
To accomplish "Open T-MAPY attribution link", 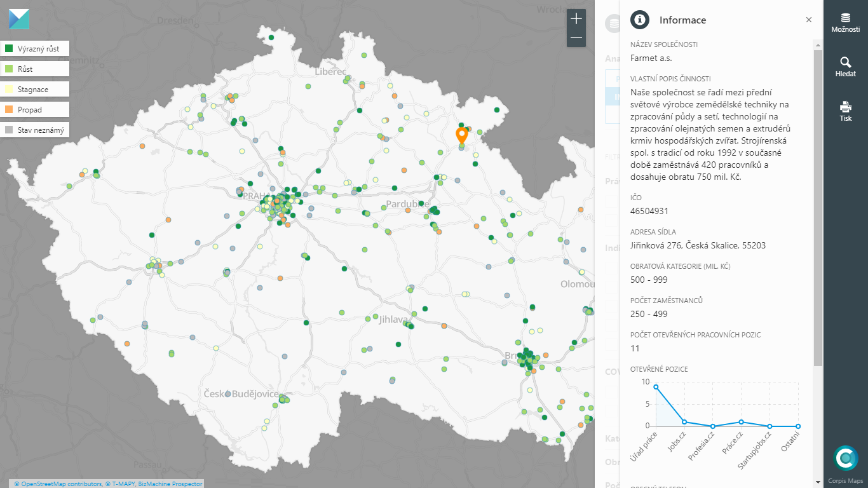I will tap(120, 484).
